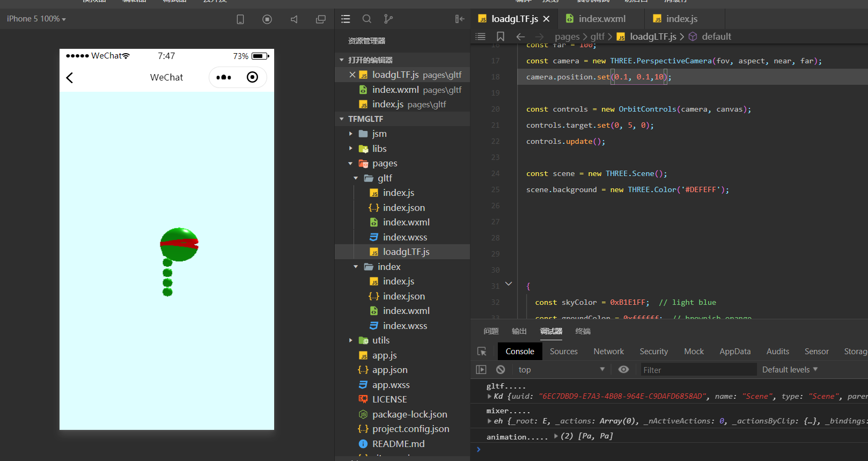868x461 pixels.
Task: Toggle the live expression eye icon
Action: point(623,369)
